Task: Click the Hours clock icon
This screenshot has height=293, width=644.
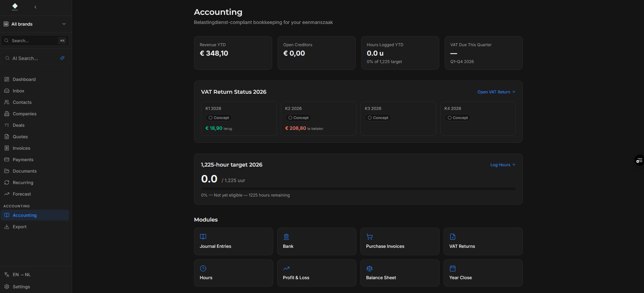Action: (203, 268)
